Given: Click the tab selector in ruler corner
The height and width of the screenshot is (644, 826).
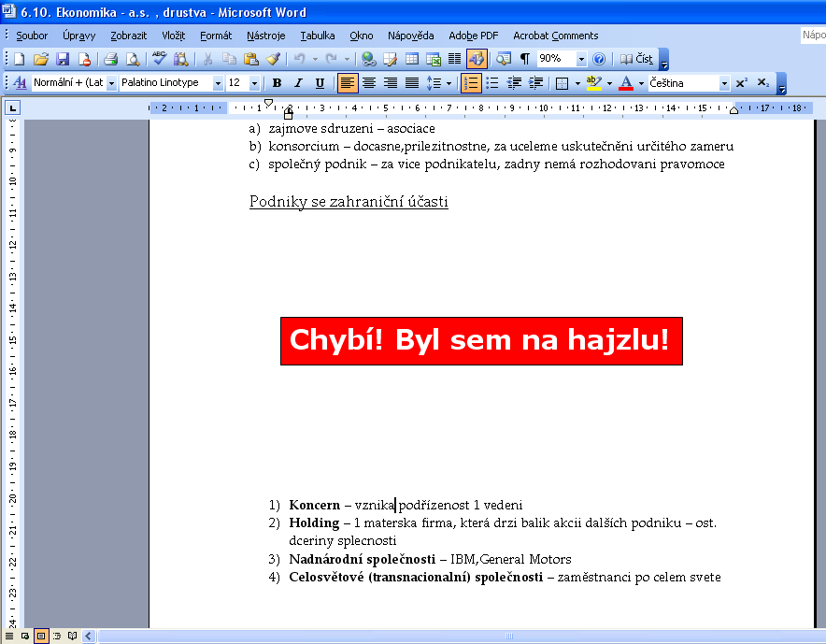Looking at the screenshot, I should click(x=12, y=108).
